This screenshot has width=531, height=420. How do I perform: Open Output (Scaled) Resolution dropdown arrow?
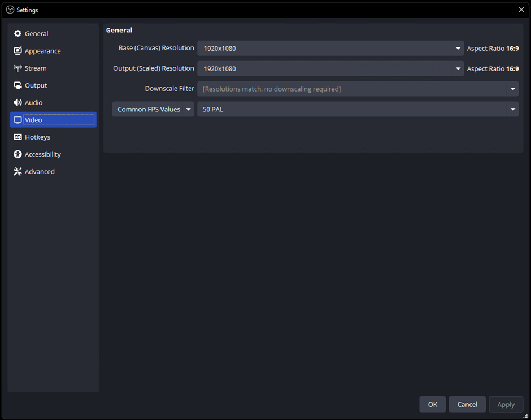pos(458,69)
